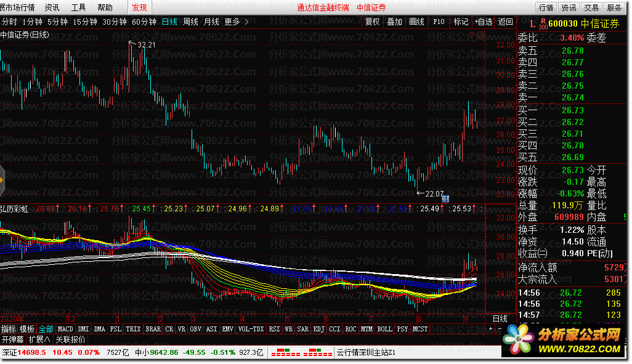
Task: Click the 14:57 trade tick row
Action: tap(570, 315)
